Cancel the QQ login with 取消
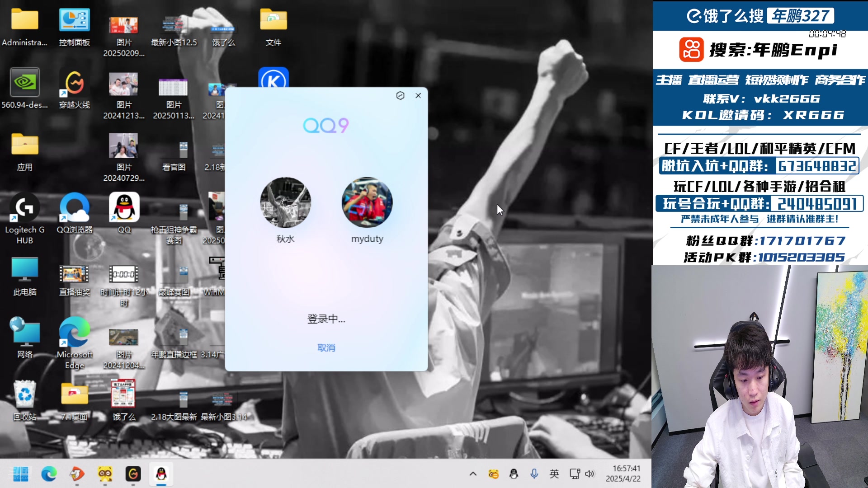868x488 pixels. [326, 347]
